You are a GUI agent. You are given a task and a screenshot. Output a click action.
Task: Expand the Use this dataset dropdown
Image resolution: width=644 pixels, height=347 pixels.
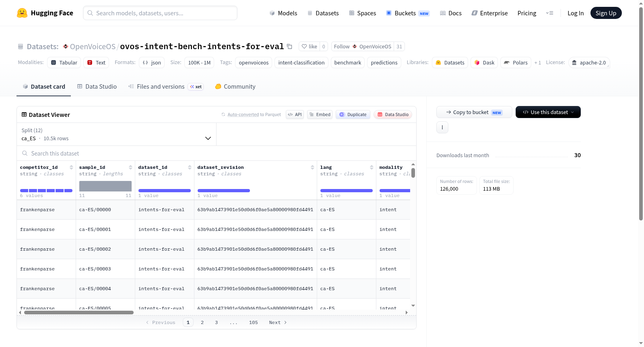coord(548,112)
